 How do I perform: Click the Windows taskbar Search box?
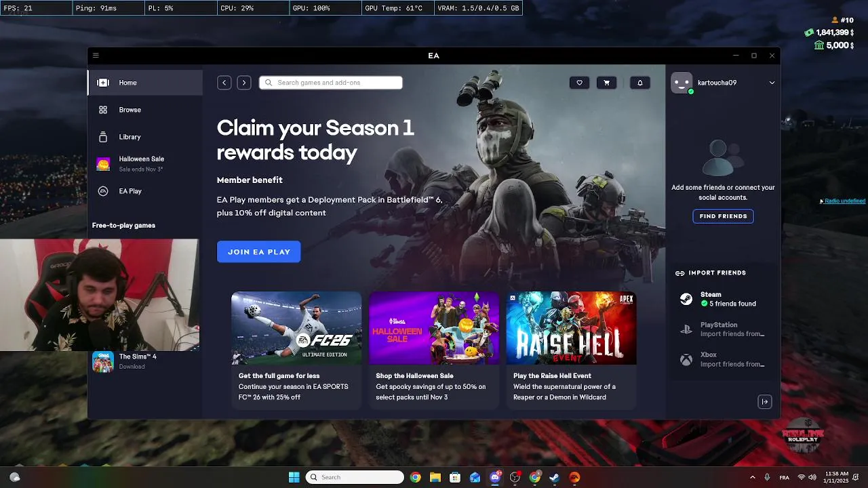(x=355, y=477)
